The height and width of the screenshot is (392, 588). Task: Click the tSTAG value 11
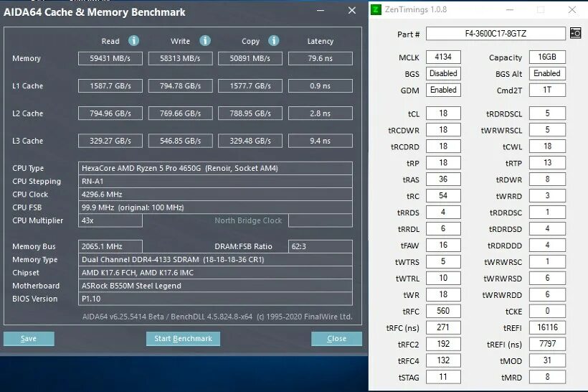tap(443, 378)
